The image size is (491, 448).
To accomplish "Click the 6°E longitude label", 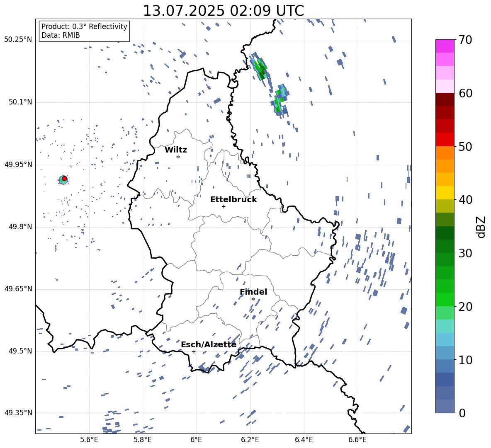I will click(x=196, y=440).
